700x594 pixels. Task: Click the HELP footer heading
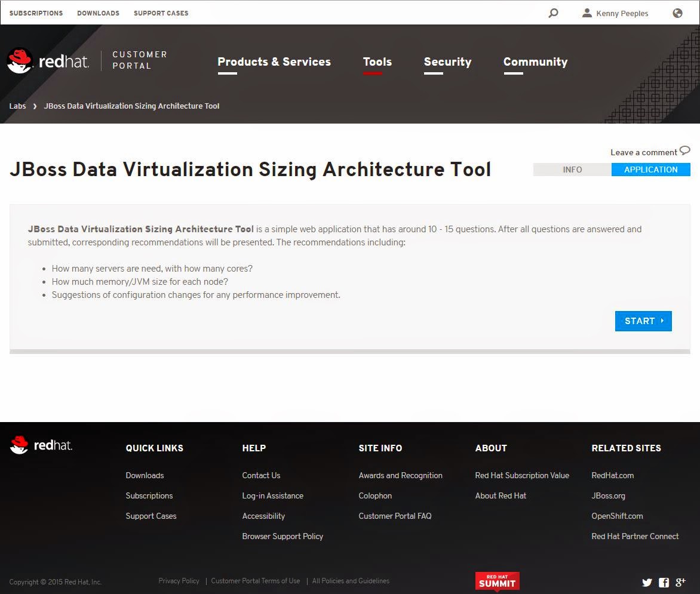[x=254, y=448]
